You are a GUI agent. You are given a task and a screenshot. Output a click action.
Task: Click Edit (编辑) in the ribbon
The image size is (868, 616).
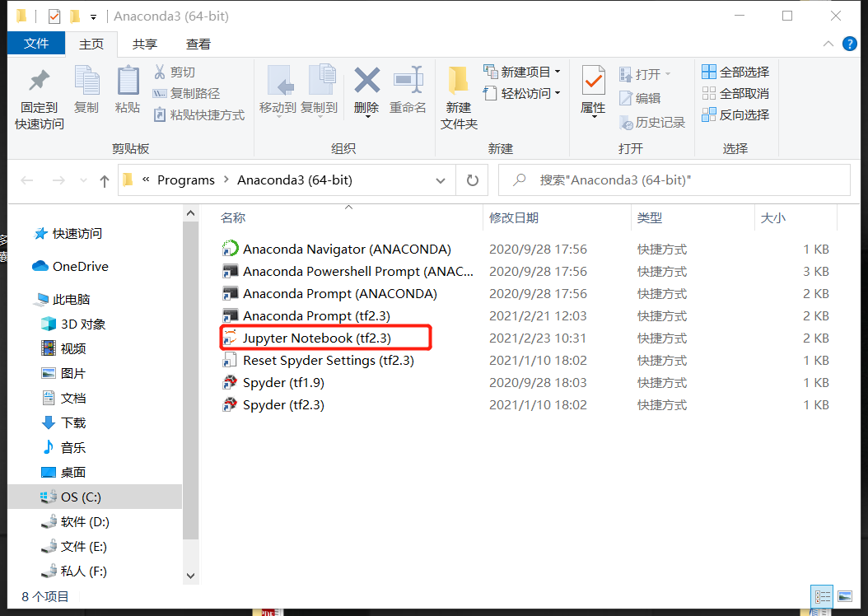640,98
